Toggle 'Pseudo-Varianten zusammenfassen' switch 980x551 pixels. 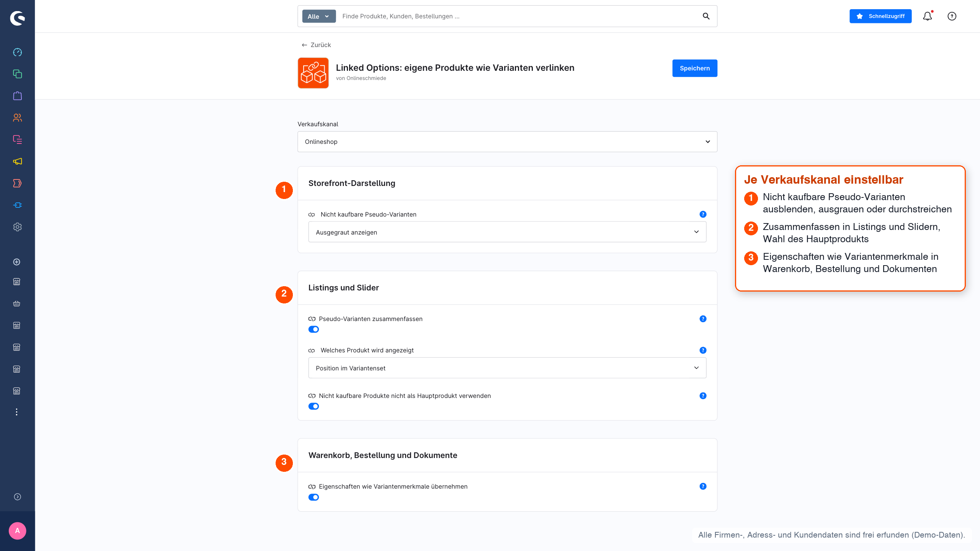tap(314, 329)
